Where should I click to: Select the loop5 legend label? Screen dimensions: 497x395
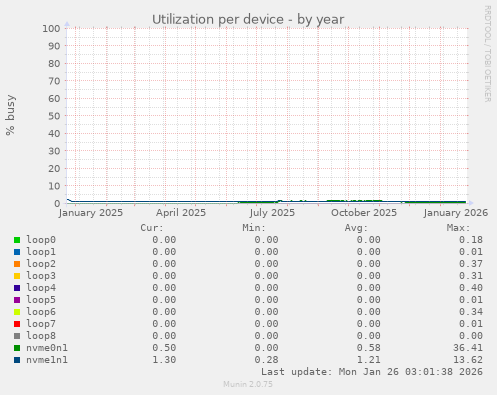pos(41,300)
